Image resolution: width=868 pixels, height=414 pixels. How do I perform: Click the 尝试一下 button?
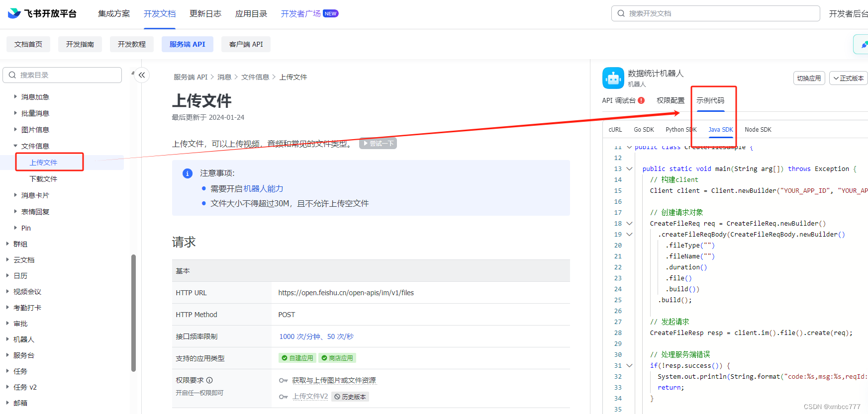(x=378, y=143)
